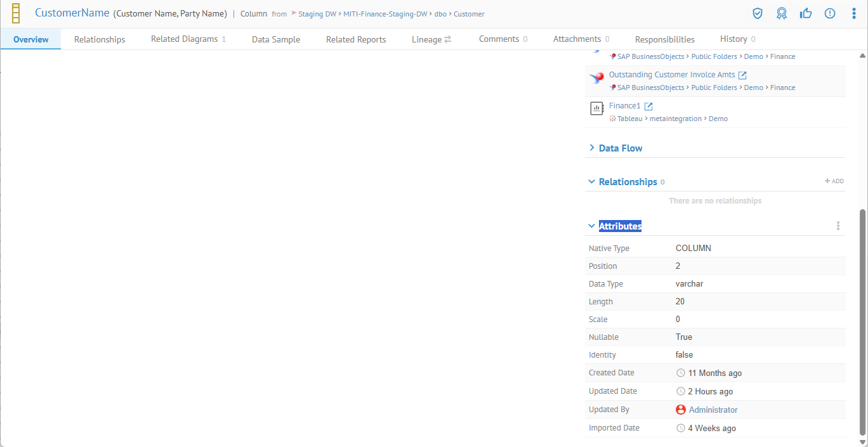Switch to the Data Sample tab

point(276,39)
